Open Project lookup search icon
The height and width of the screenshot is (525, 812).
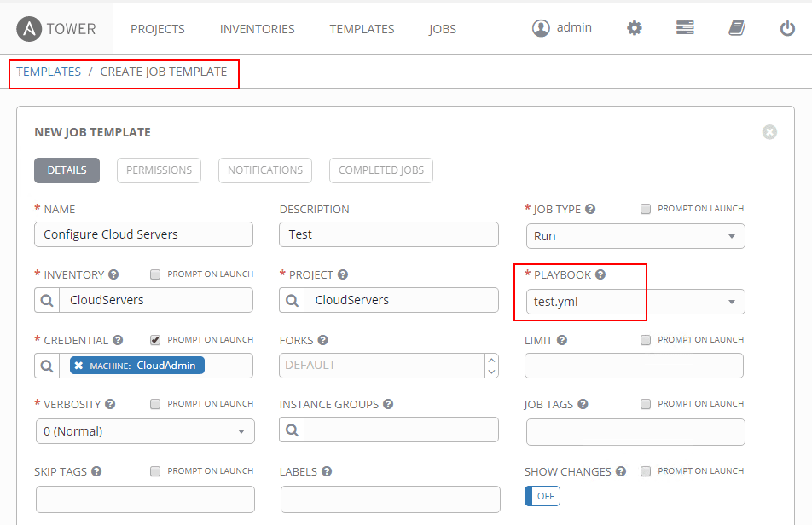[x=292, y=300]
